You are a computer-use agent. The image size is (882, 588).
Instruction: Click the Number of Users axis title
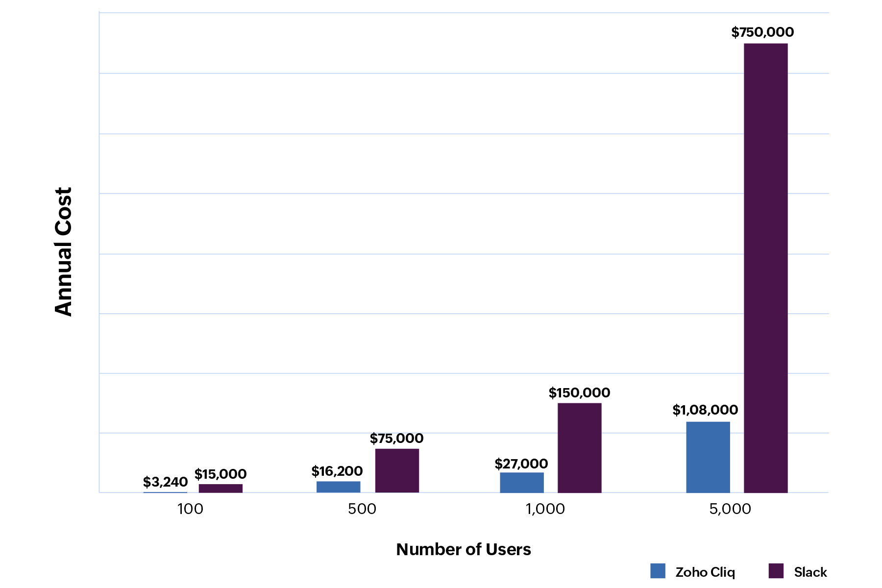463,550
